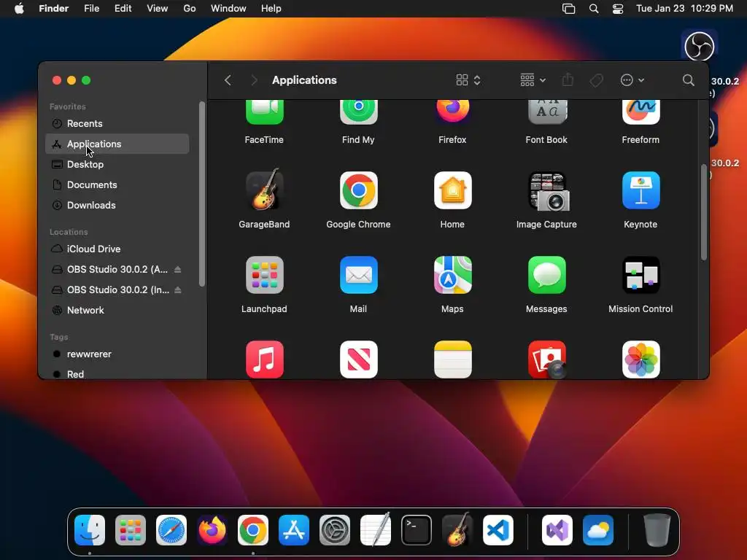Viewport: 747px width, 560px height.
Task: Open the Edit menu
Action: tap(123, 9)
